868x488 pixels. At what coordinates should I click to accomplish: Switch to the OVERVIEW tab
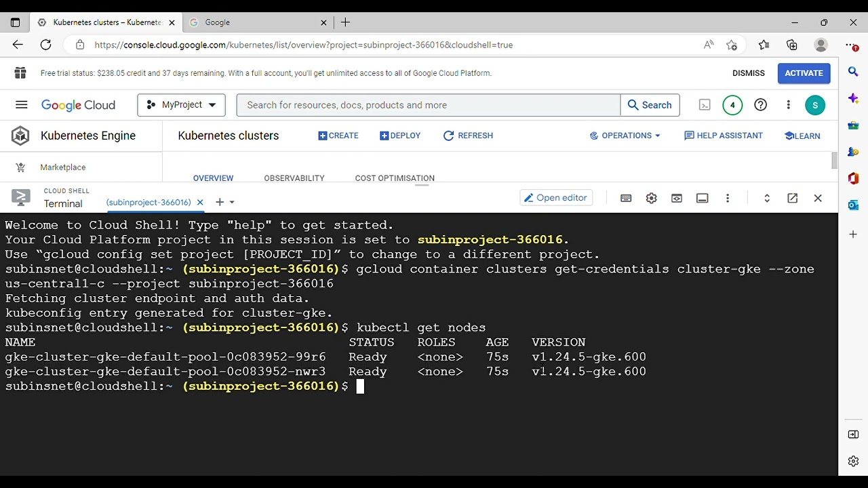[x=213, y=178]
